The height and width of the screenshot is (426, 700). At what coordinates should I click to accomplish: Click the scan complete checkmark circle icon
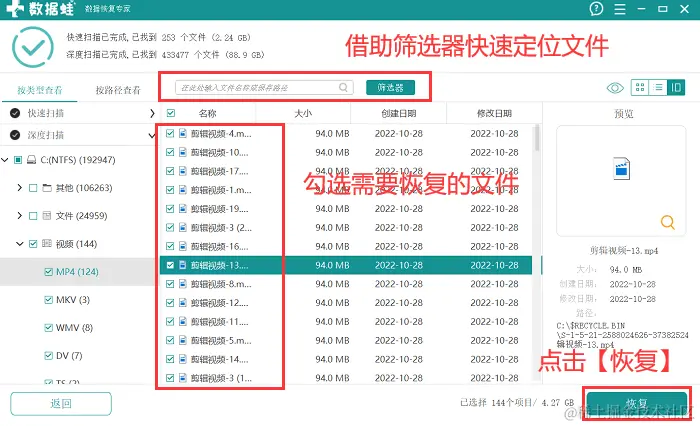33,47
